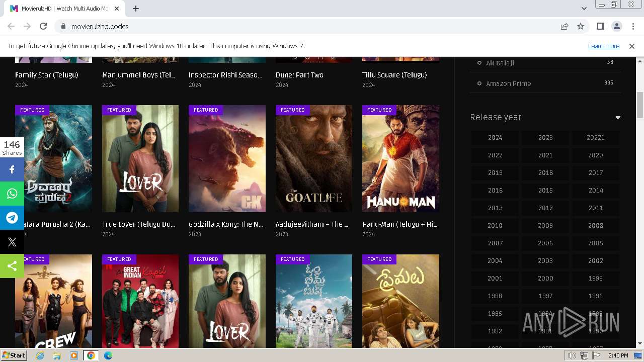
Task: Click the page vertical scrollbar thumb
Action: tap(640, 105)
